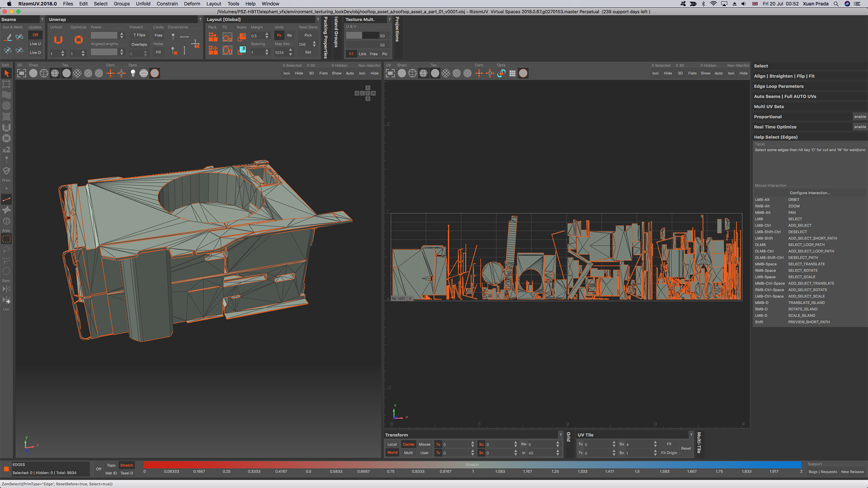This screenshot has width=868, height=488.
Task: Click the Scale texel density icon
Action: point(242,37)
